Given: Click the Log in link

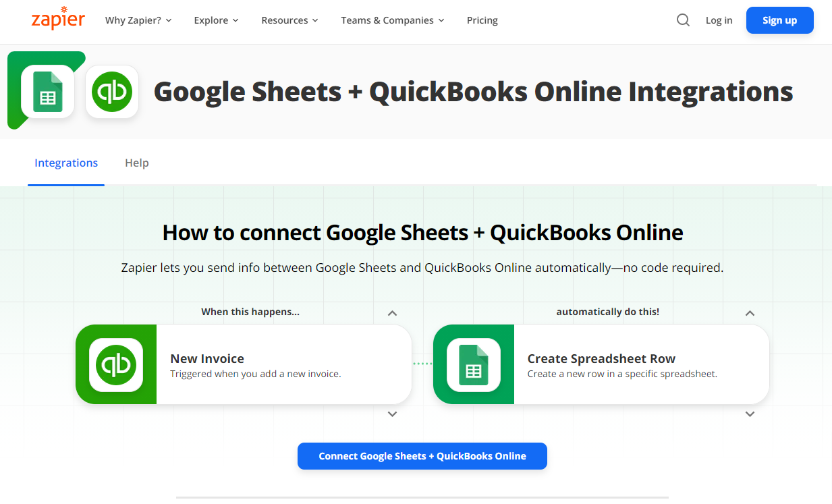Looking at the screenshot, I should (719, 20).
